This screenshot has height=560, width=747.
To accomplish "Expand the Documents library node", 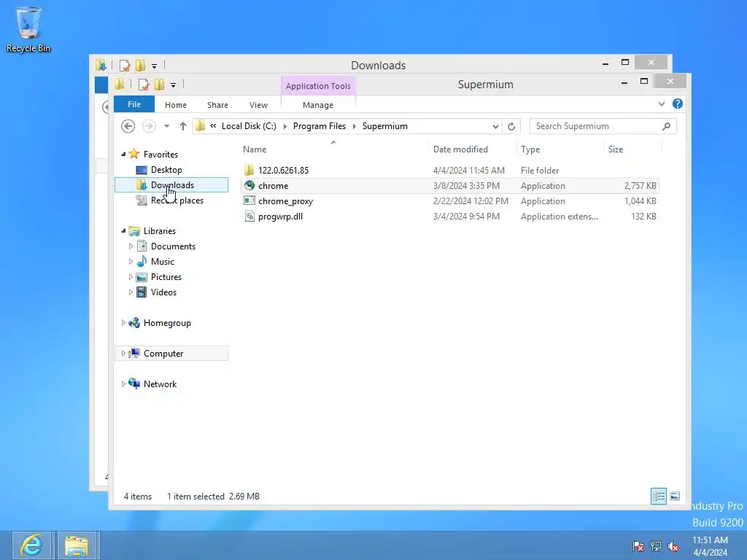I will click(131, 246).
